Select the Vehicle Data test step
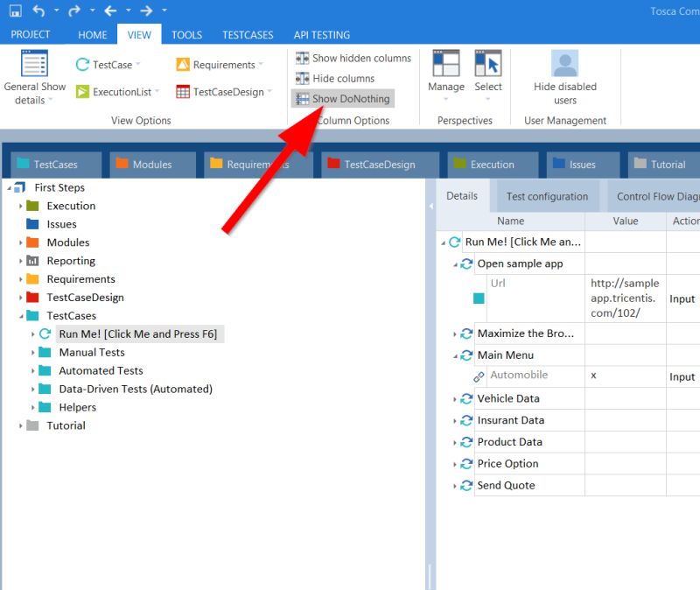Image resolution: width=700 pixels, height=590 pixels. pyautogui.click(x=508, y=398)
